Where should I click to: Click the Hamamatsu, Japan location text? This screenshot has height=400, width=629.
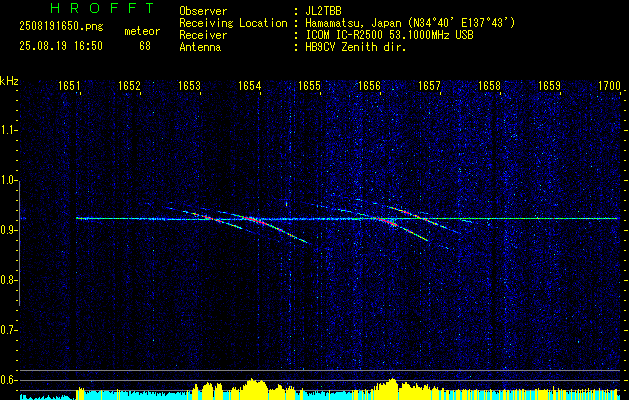pos(410,23)
